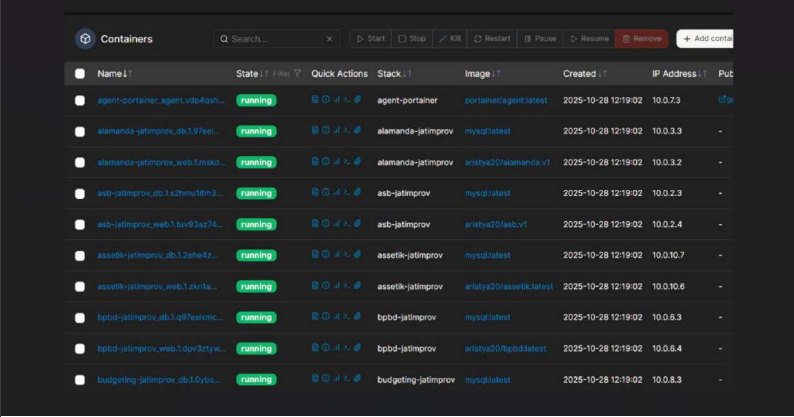794x417 pixels.
Task: Select the alamanda-jatimprov_web row checkbox
Action: click(x=80, y=162)
